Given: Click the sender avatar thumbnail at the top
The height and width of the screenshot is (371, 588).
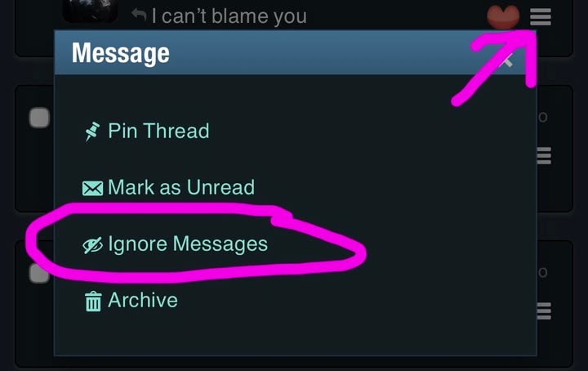Looking at the screenshot, I should pos(90,11).
